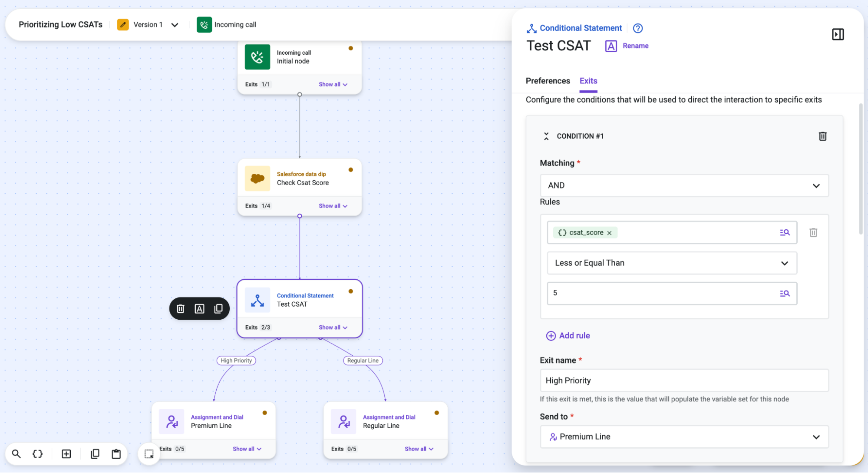868x473 pixels.
Task: Activate the area selection marquee tool
Action: (149, 454)
